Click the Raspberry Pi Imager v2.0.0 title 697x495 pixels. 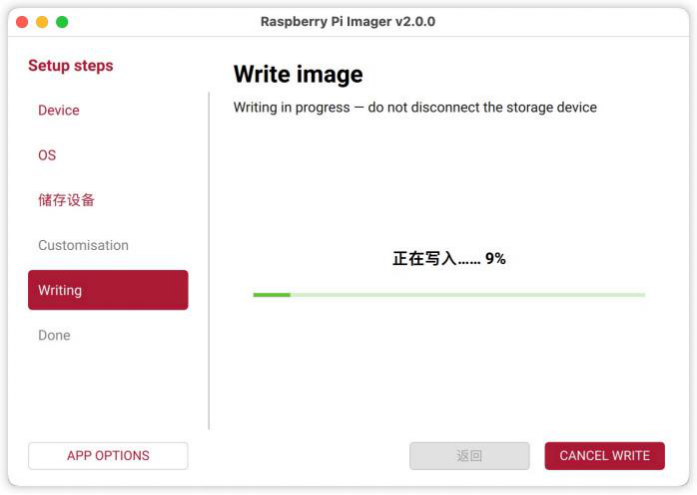pos(348,21)
